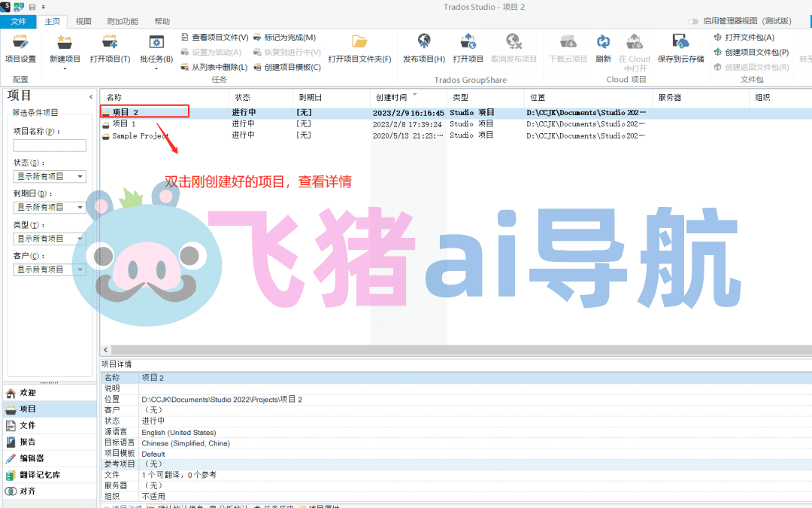Select the Sample Project row in the list
This screenshot has width=812, height=508.
(x=140, y=136)
